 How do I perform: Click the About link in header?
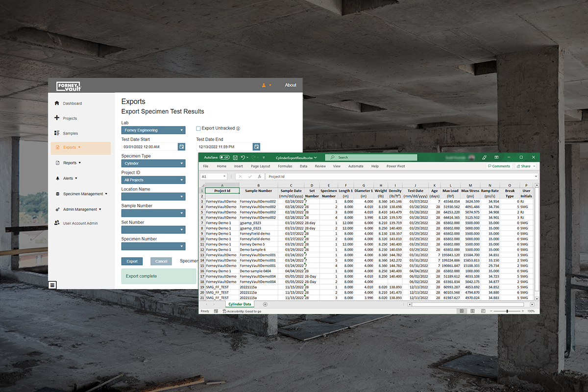coord(291,85)
